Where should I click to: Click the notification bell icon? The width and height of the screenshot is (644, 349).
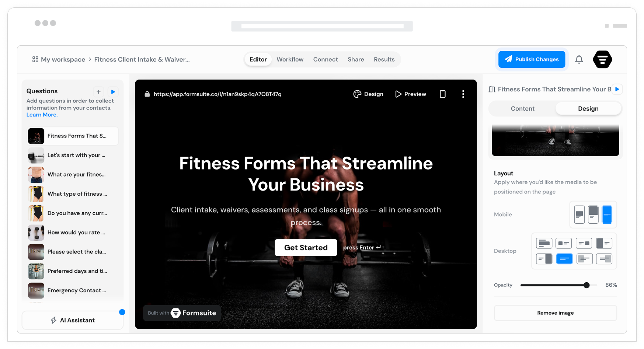tap(579, 59)
